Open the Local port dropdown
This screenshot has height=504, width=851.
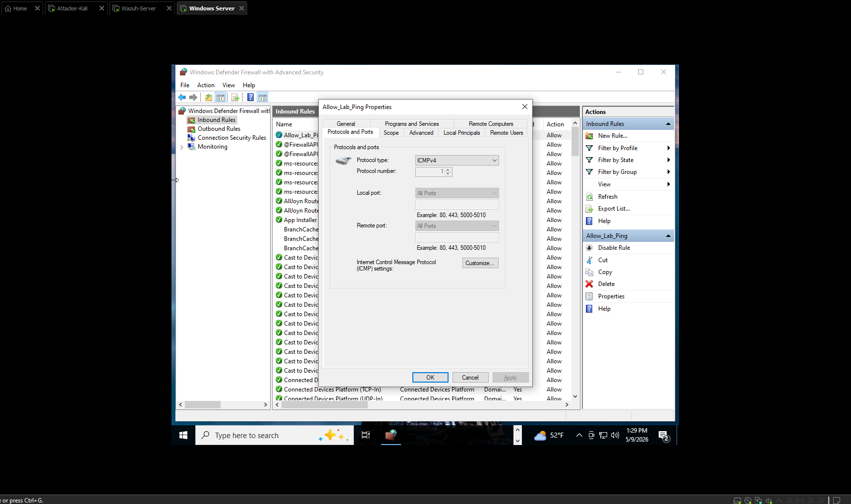coord(457,193)
